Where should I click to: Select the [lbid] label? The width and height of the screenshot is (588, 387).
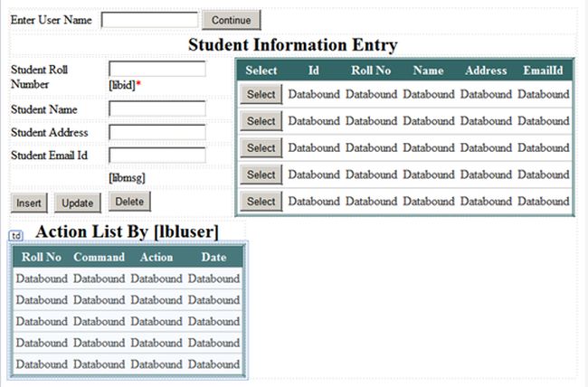pyautogui.click(x=122, y=85)
